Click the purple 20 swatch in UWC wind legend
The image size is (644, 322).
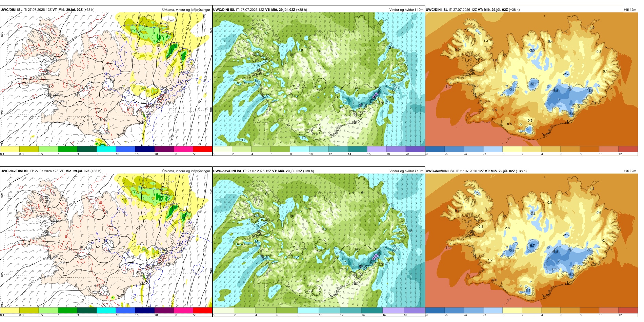pyautogui.click(x=415, y=149)
